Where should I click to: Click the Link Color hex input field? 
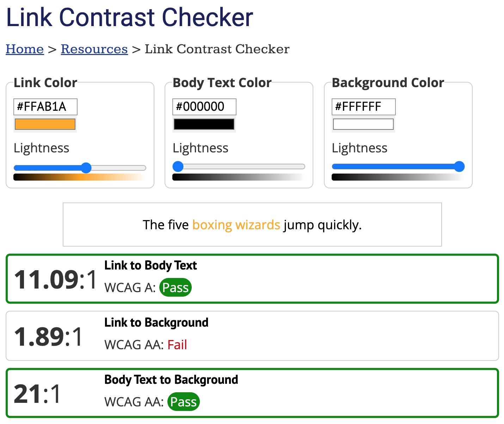45,107
